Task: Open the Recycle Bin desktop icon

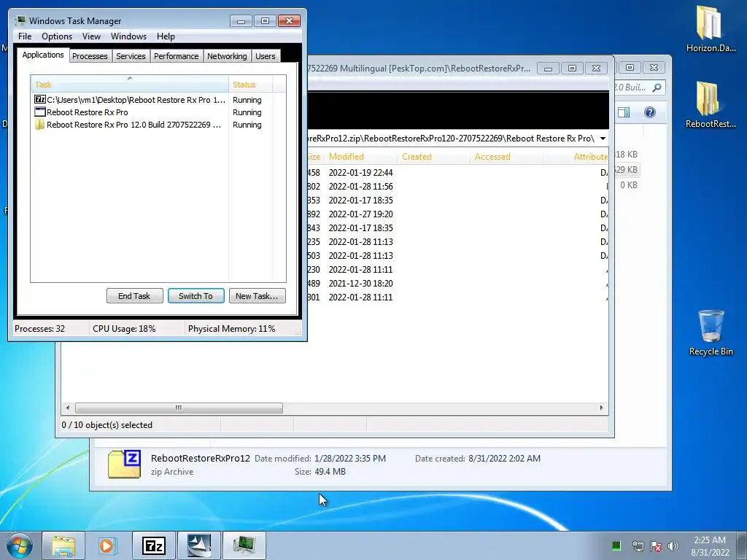Action: [x=711, y=332]
